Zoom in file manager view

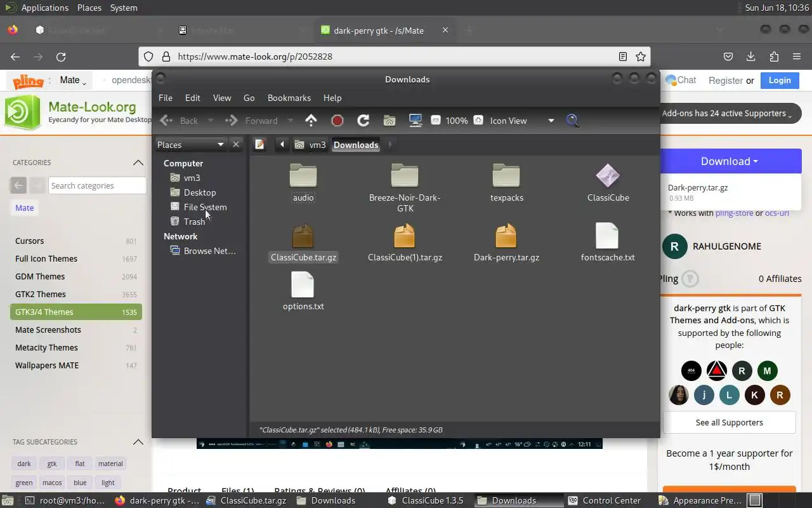click(478, 120)
